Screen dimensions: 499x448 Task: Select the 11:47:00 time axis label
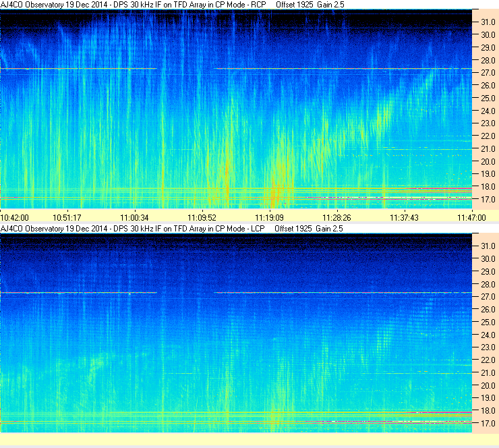471,218
